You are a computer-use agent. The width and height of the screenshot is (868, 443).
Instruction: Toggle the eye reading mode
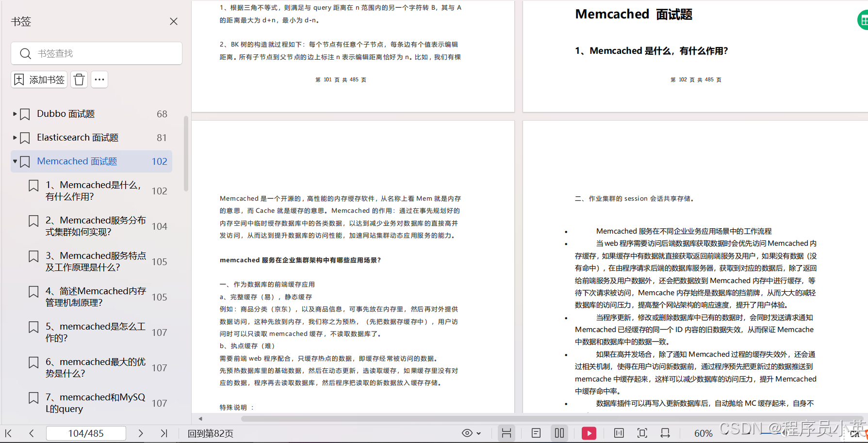[x=467, y=432]
